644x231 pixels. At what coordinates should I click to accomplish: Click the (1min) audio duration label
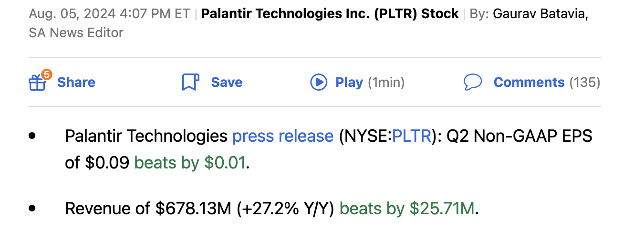(386, 83)
